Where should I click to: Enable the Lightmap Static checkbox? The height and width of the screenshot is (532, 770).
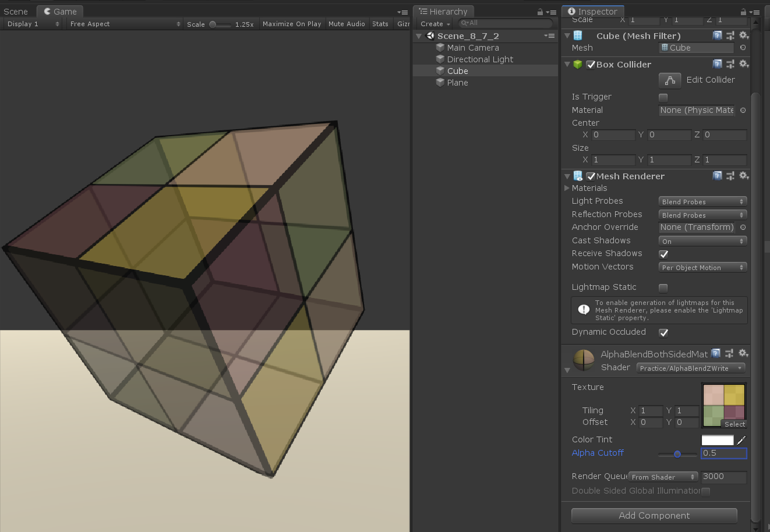[663, 288]
